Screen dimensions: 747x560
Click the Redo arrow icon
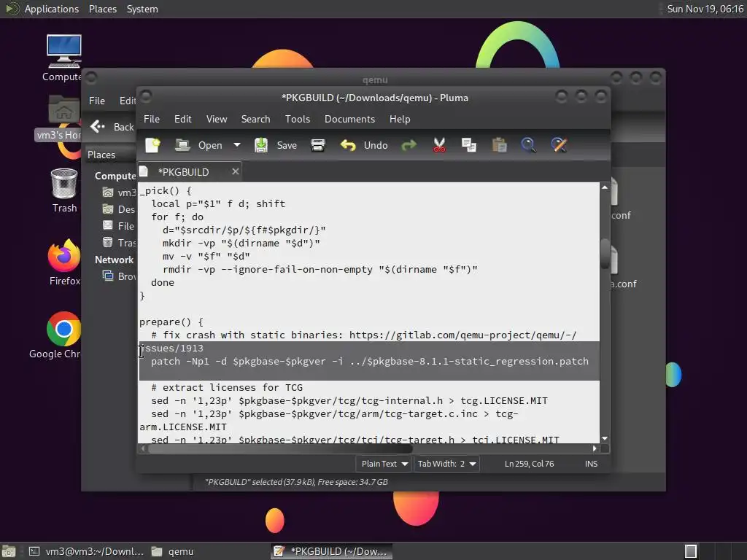pos(409,145)
